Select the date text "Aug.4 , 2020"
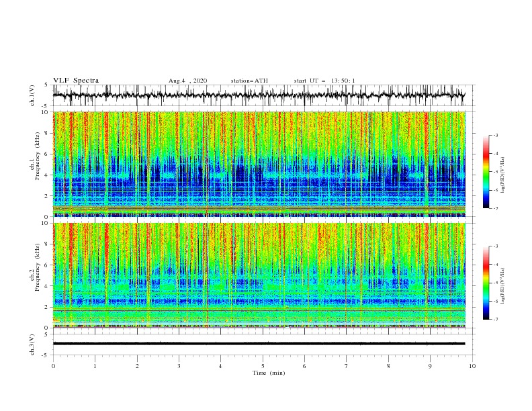This screenshot has width=532, height=411. click(x=187, y=81)
